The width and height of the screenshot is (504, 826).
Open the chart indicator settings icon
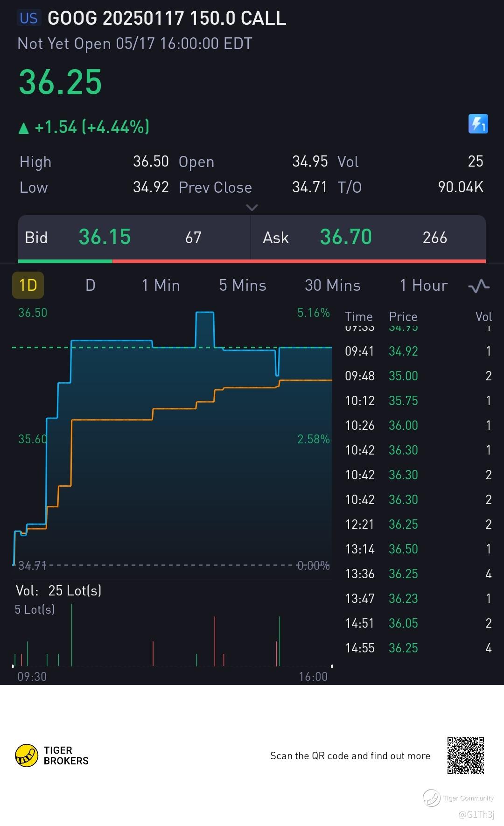coord(479,286)
